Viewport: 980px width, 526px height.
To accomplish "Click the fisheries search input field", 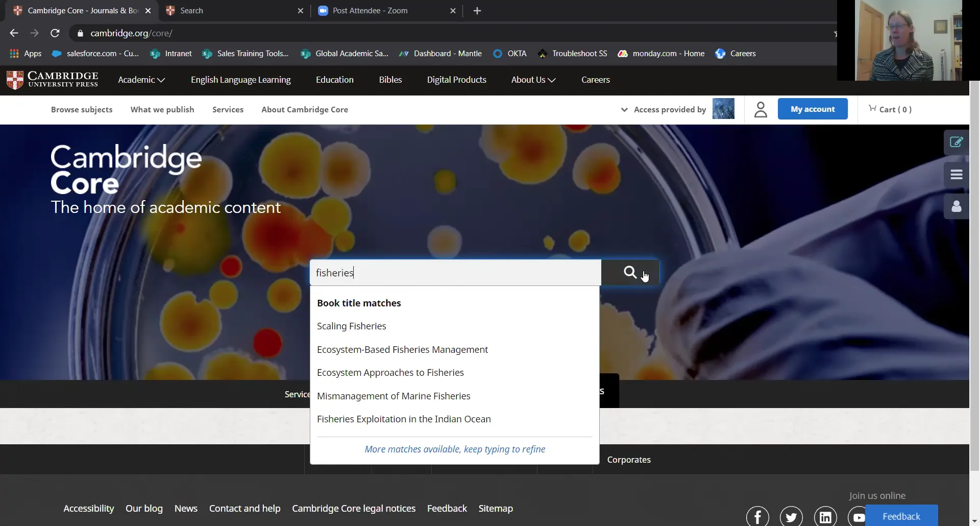I will (x=455, y=272).
